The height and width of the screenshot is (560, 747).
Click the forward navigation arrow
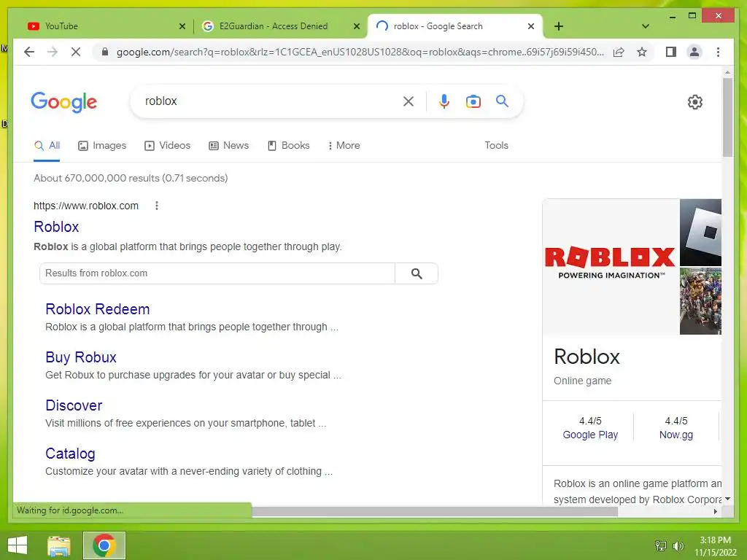tap(53, 52)
